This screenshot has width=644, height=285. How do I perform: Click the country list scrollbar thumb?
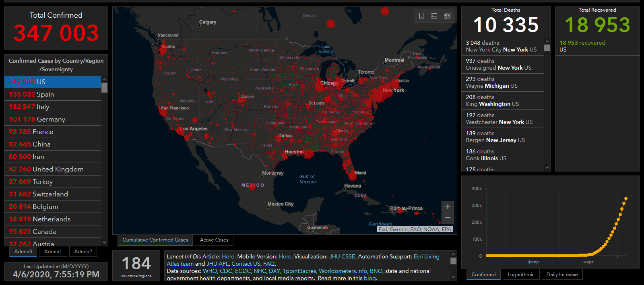pyautogui.click(x=105, y=88)
